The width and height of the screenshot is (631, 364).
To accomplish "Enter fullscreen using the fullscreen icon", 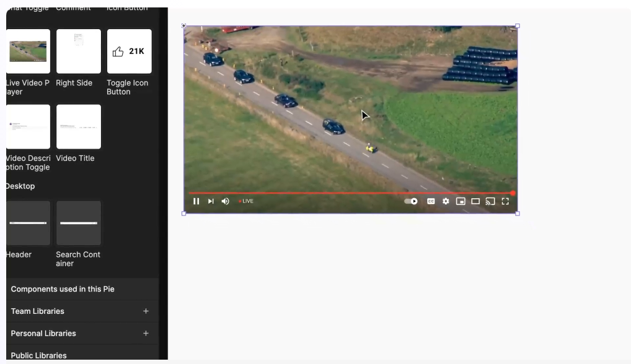I will point(505,201).
